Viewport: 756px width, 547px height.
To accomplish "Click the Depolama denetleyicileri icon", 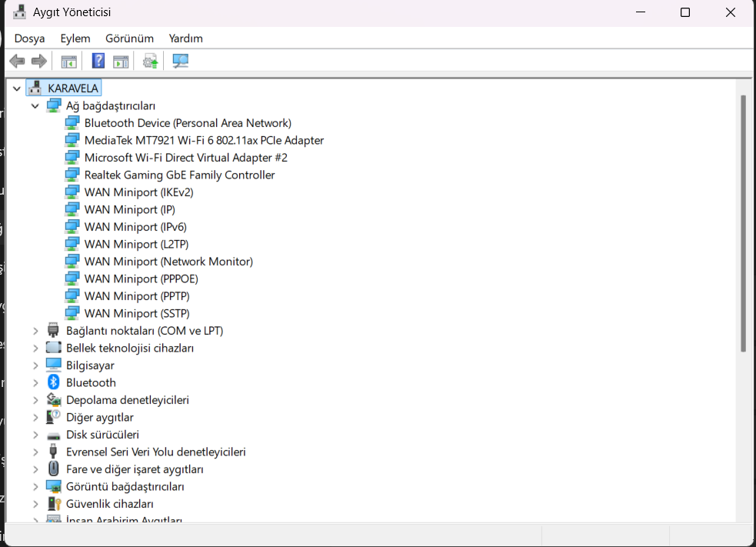I will [54, 400].
